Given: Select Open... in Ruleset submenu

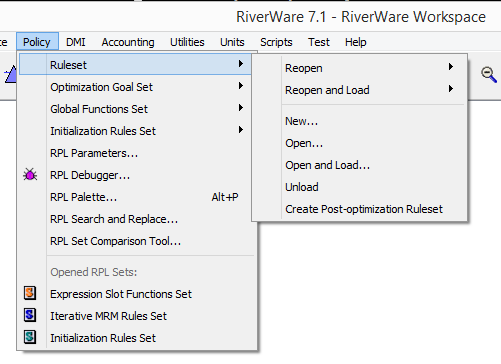Looking at the screenshot, I should (359, 143).
